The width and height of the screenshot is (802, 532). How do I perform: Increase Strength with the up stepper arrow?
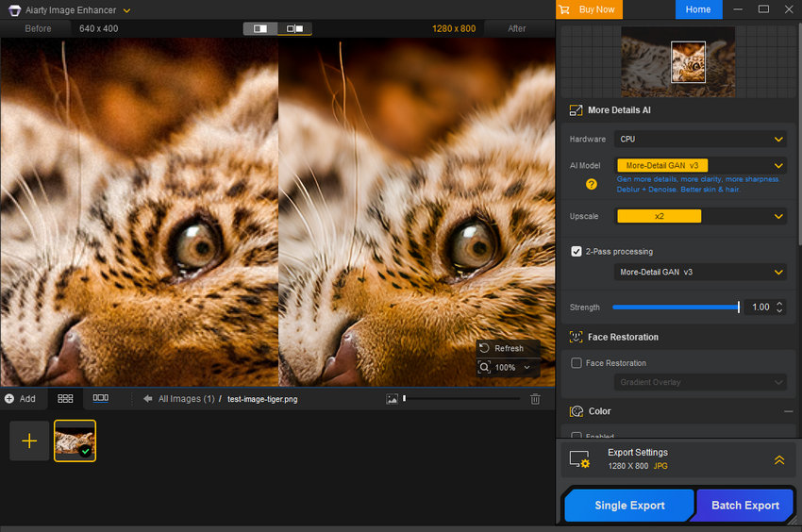(779, 304)
